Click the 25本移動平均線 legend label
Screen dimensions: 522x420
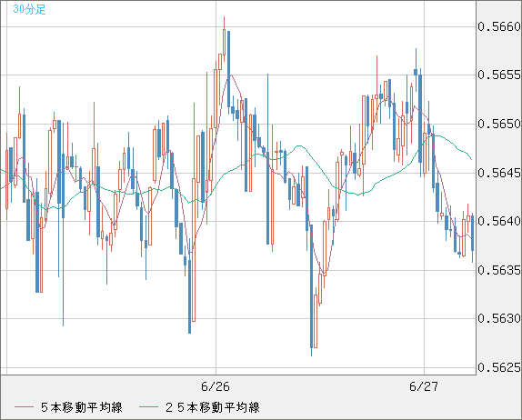(213, 407)
